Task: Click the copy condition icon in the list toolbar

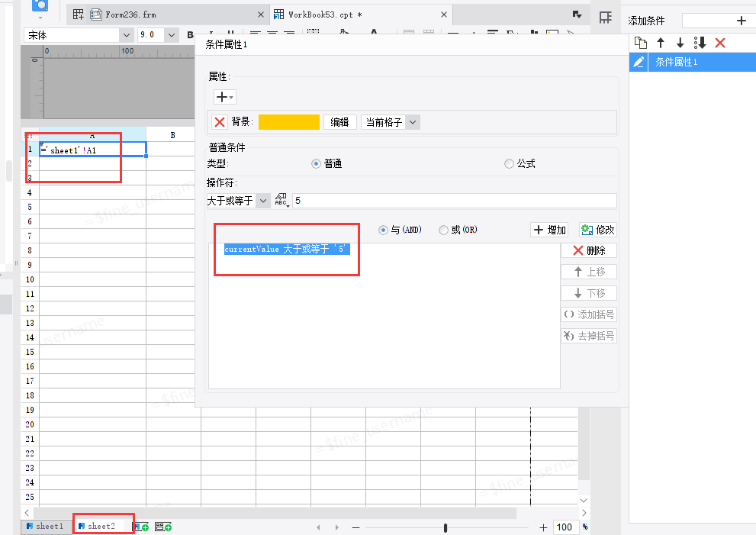Action: [x=641, y=44]
